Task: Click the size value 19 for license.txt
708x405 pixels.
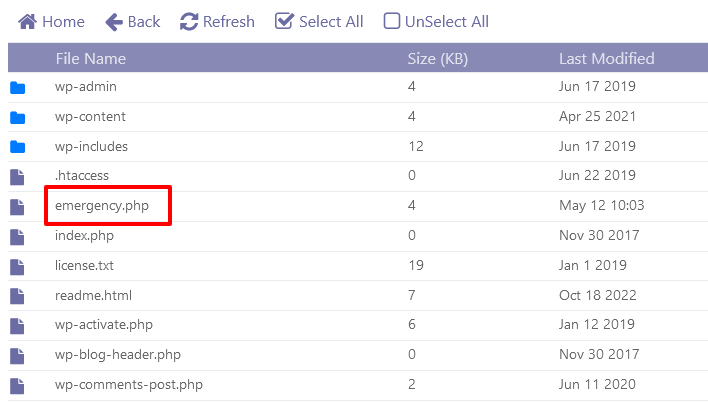Action: click(x=416, y=265)
